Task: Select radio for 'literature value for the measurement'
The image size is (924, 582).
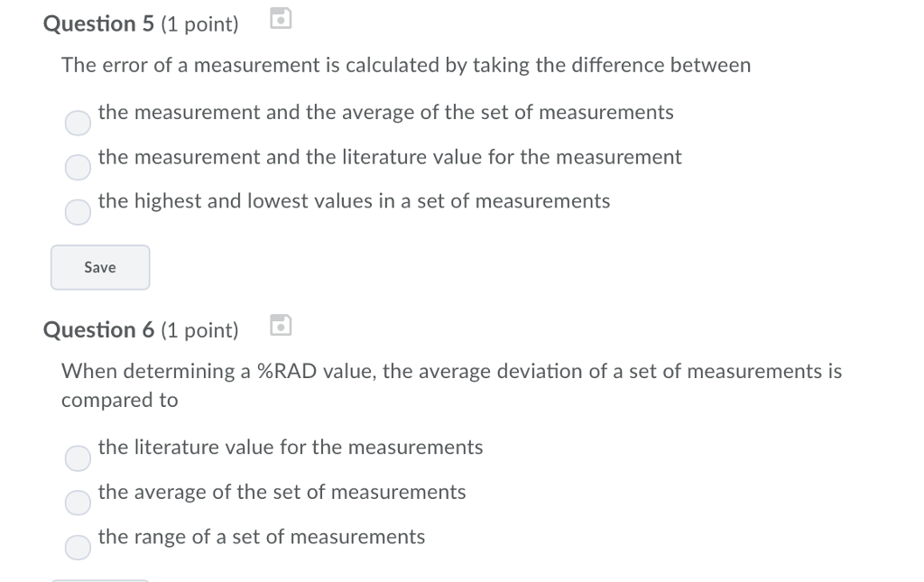Action: click(x=79, y=167)
